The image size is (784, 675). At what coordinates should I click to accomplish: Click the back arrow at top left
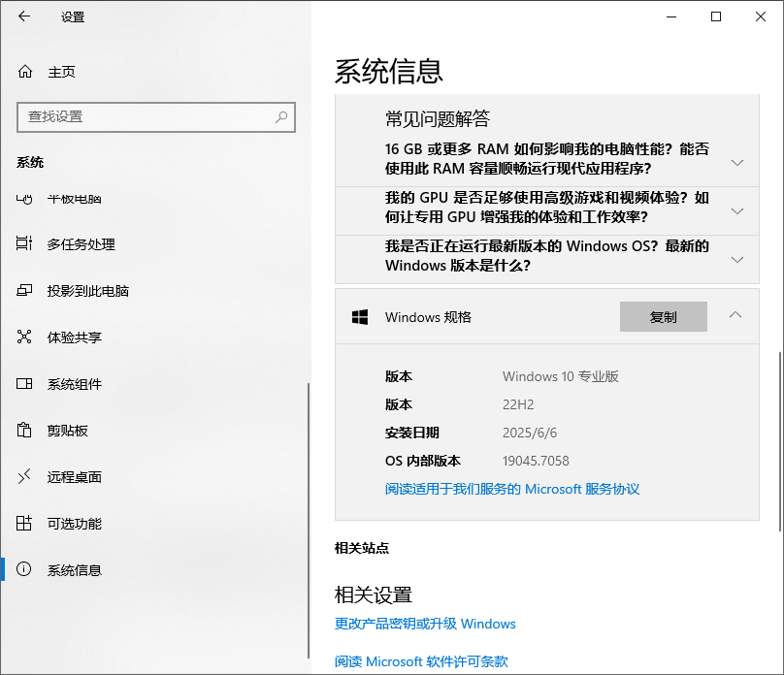pos(22,17)
